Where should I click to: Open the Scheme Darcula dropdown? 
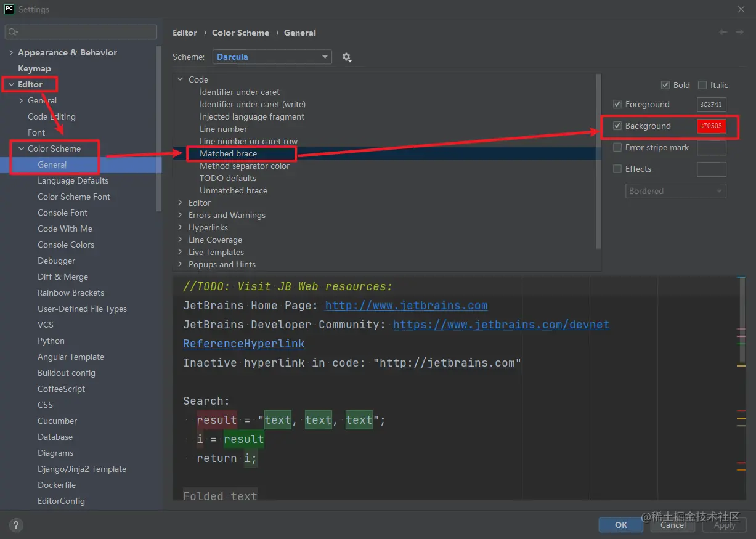(272, 57)
